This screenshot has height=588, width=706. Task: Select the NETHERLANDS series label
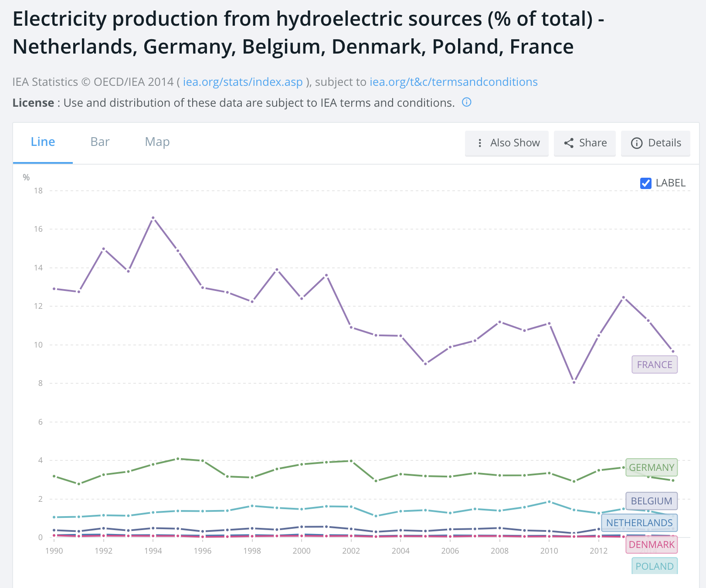[639, 523]
